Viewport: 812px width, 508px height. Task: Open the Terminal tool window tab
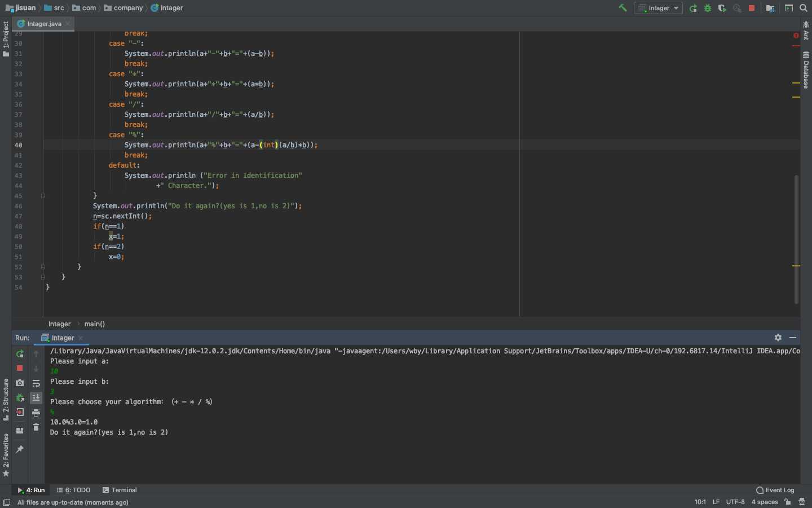tap(120, 490)
